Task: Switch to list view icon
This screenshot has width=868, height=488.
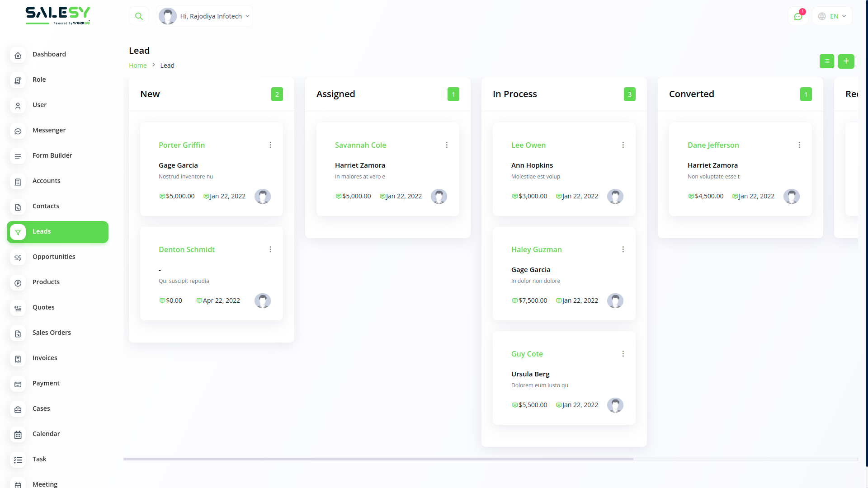Action: tap(826, 61)
